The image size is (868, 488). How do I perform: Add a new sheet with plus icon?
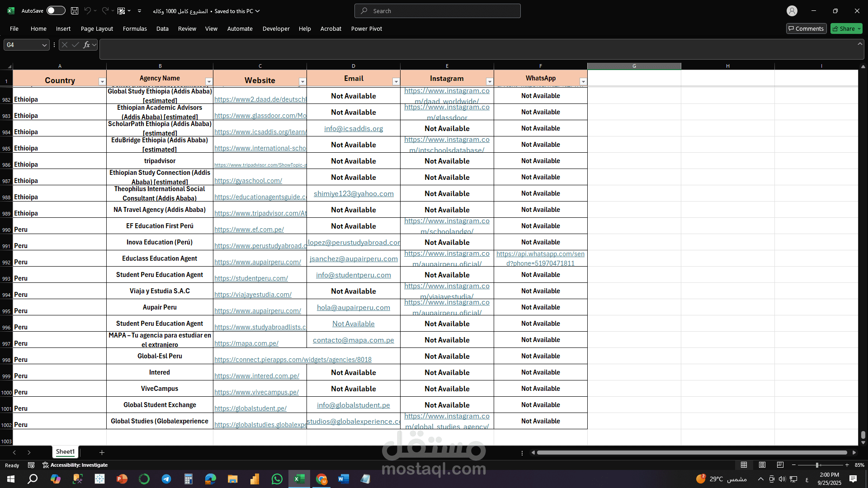point(102,452)
